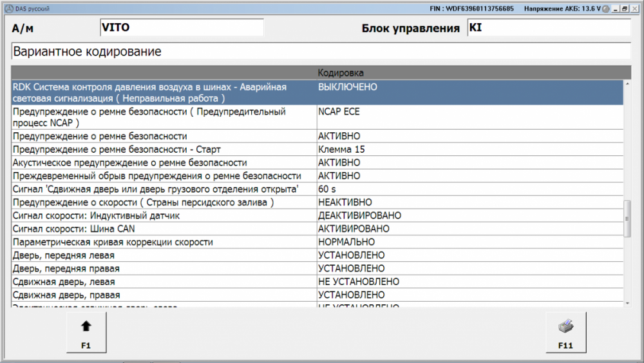Viewport: 644px width, 363px height.
Task: Select 'Предупреждение о скорости' Persian Gulf row
Action: click(317, 202)
